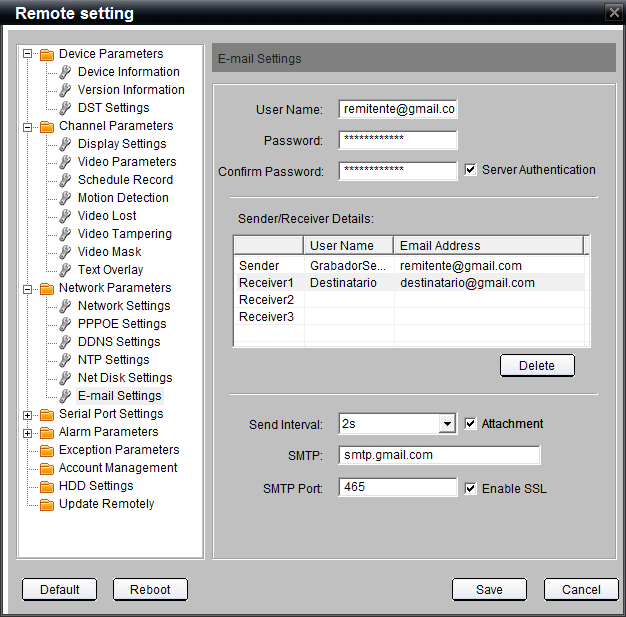Click wrench icon beside Version Information
The image size is (626, 617).
click(x=65, y=90)
